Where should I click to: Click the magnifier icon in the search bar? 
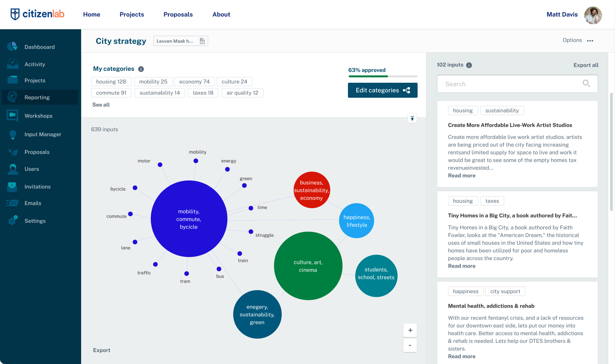pyautogui.click(x=586, y=84)
